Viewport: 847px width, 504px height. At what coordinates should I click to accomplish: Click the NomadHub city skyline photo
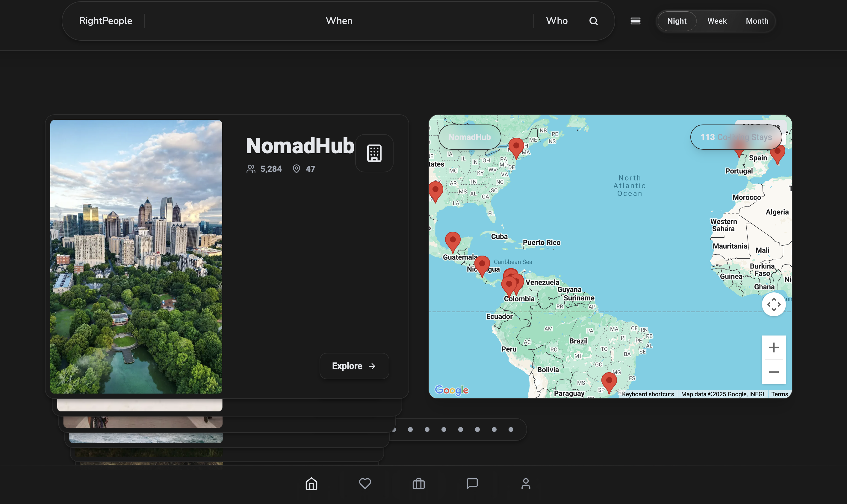pos(136,256)
